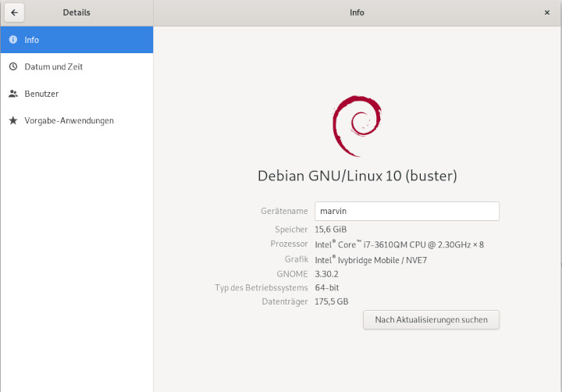Click the clock icon beside Datum und Zeit
This screenshot has height=392, width=562.
pos(13,66)
